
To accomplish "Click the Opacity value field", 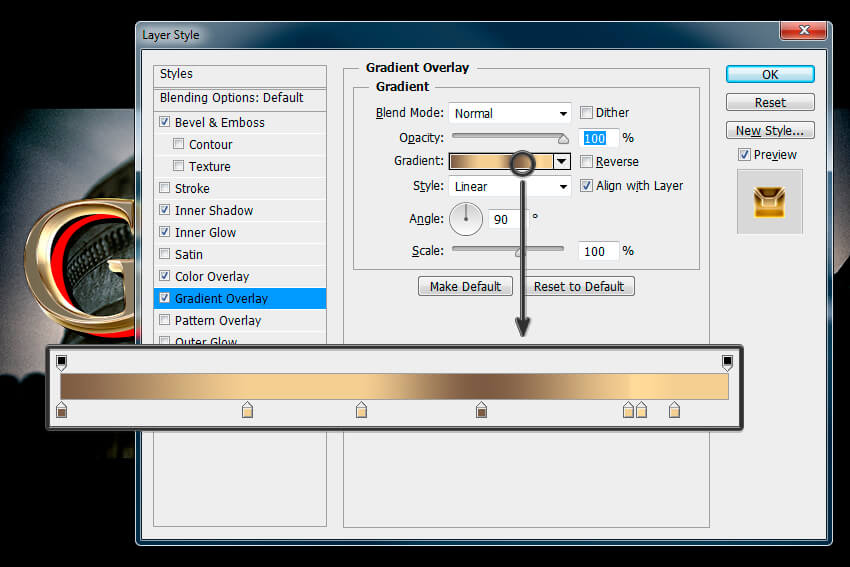I will click(598, 138).
